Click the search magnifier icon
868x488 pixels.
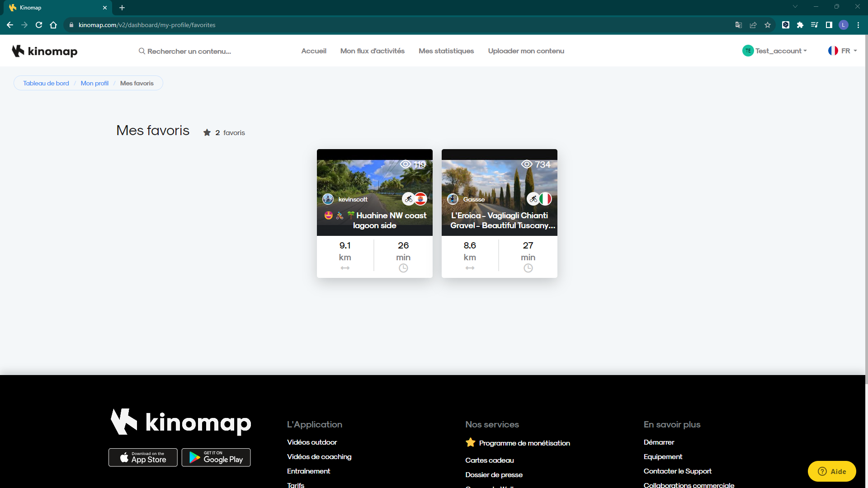pos(142,51)
